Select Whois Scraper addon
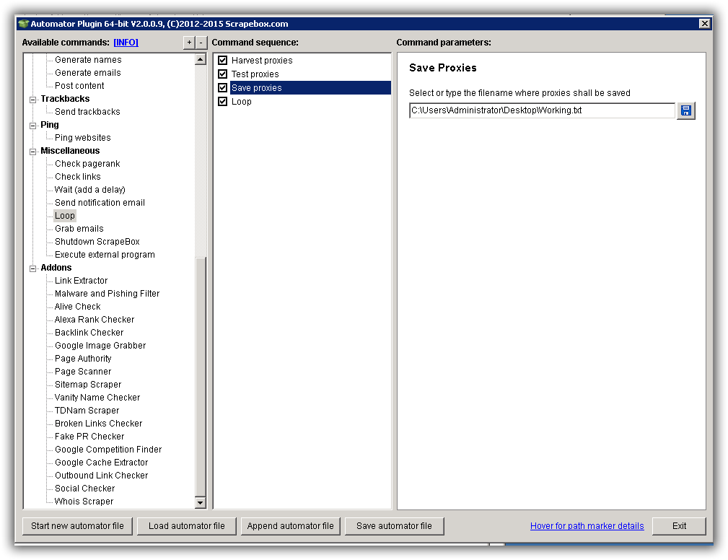The image size is (728, 560). [84, 502]
